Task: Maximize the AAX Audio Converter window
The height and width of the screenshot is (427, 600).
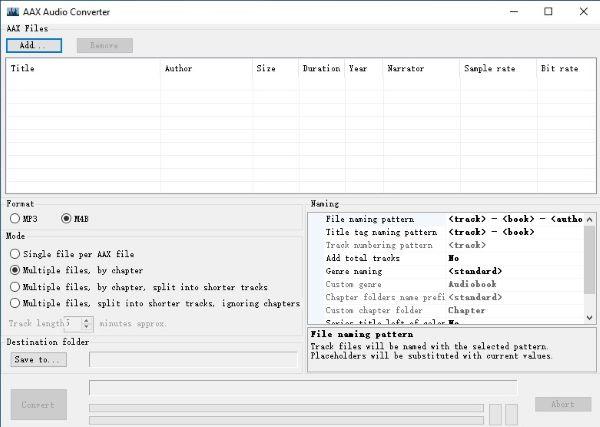Action: (x=548, y=11)
